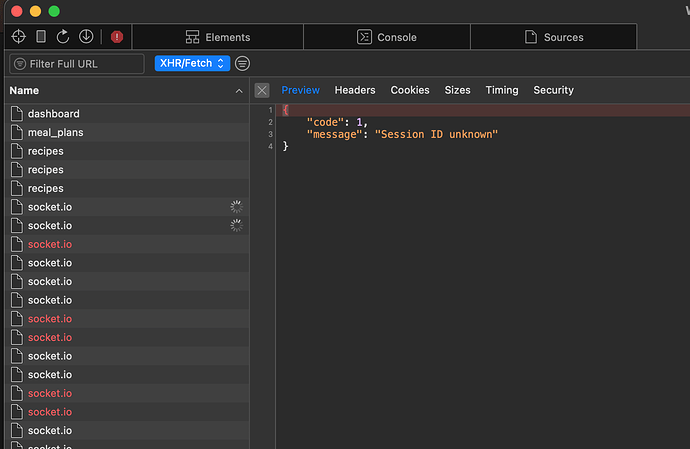Click the filter options circle icon
This screenshot has height=449, width=690.
tap(242, 63)
